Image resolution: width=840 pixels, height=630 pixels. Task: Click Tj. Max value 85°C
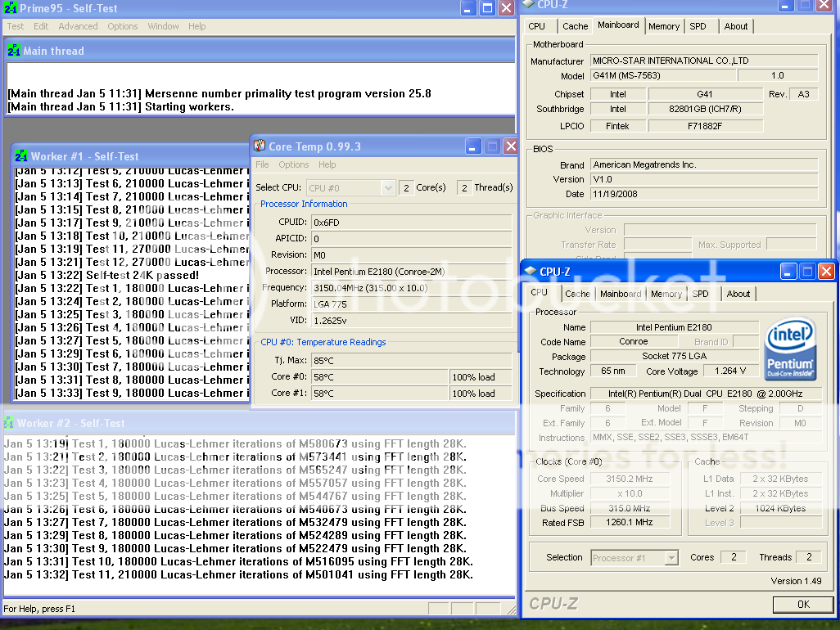pos(411,361)
